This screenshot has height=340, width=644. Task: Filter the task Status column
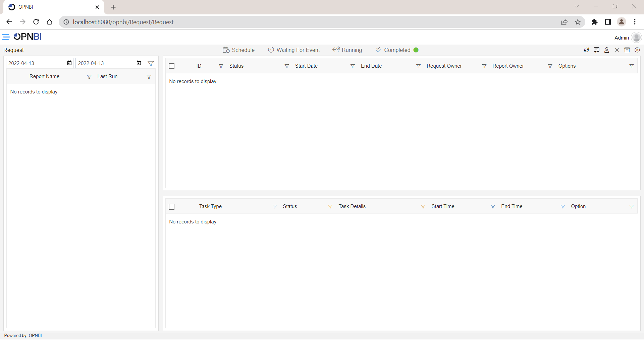click(330, 207)
